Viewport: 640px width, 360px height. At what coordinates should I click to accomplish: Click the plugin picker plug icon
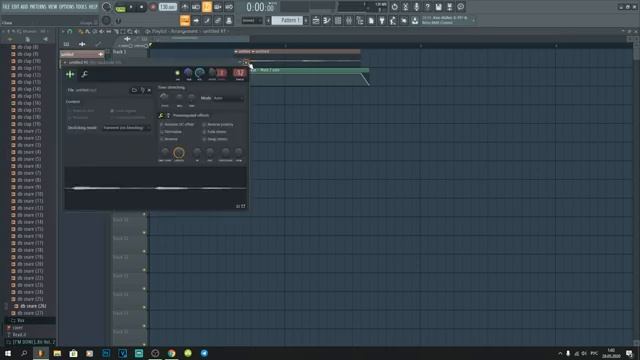click(x=382, y=20)
